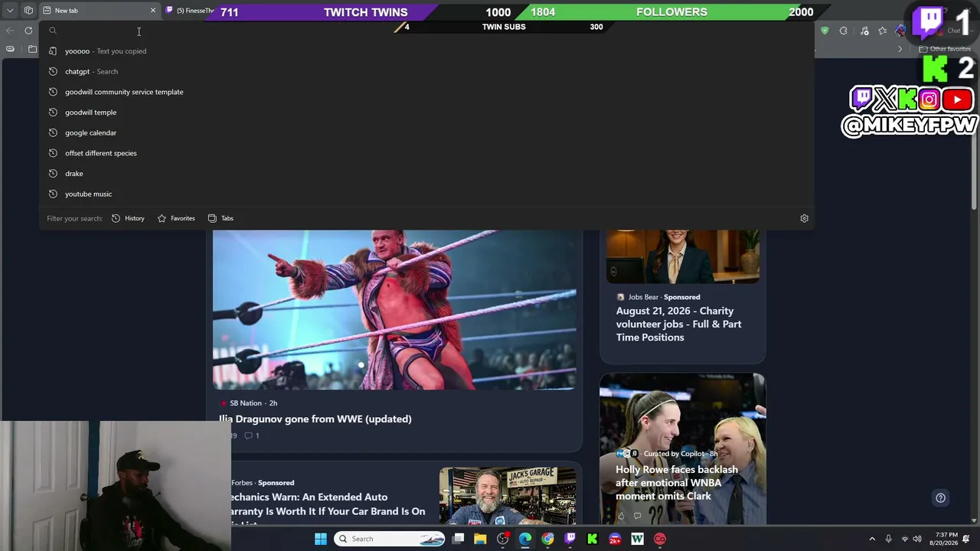Open the green shield extension icon
Screen dimensions: 980x551
click(x=825, y=31)
